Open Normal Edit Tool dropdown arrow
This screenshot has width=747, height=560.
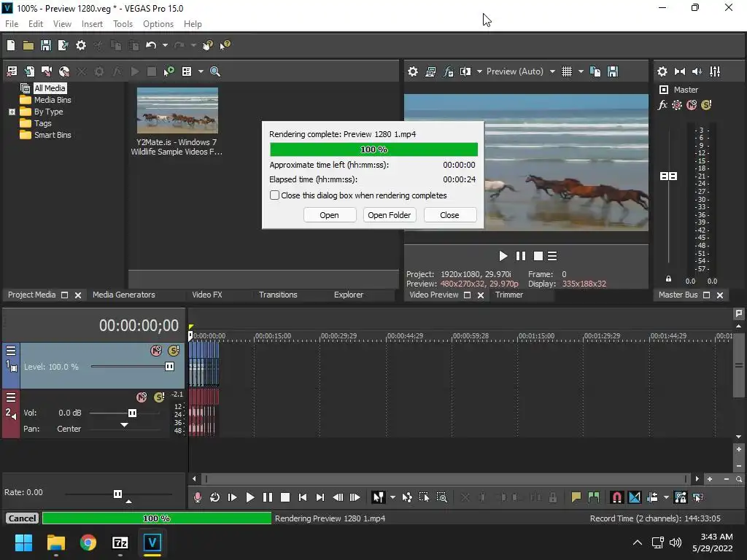click(392, 497)
